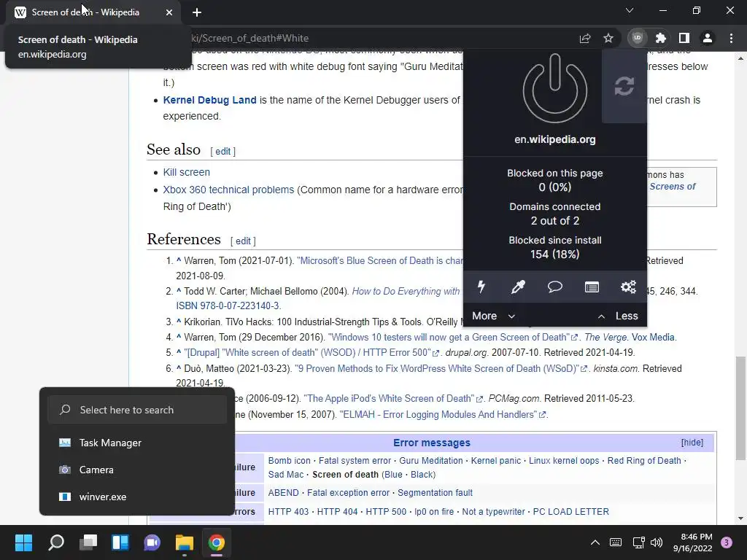This screenshot has height=560, width=747.
Task: Open Chrome profile avatar icon
Action: pos(708,38)
